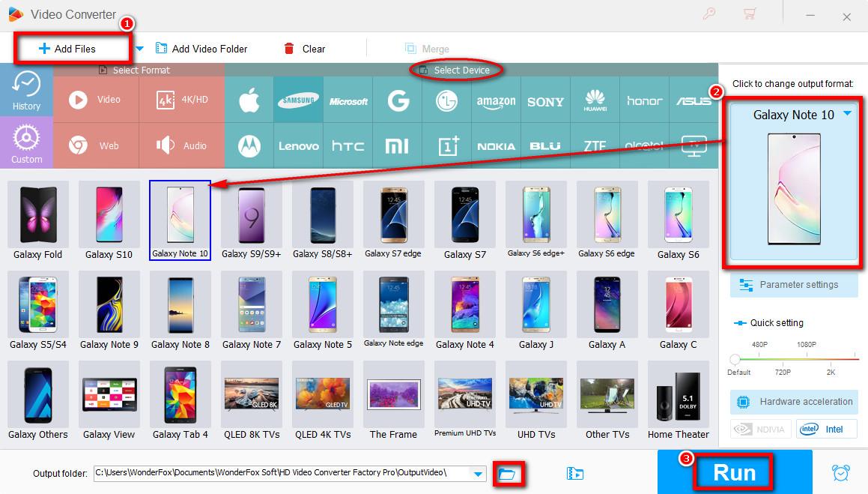Viewport: 868px width, 494px height.
Task: Choose the Huawei device brand
Action: click(x=595, y=100)
